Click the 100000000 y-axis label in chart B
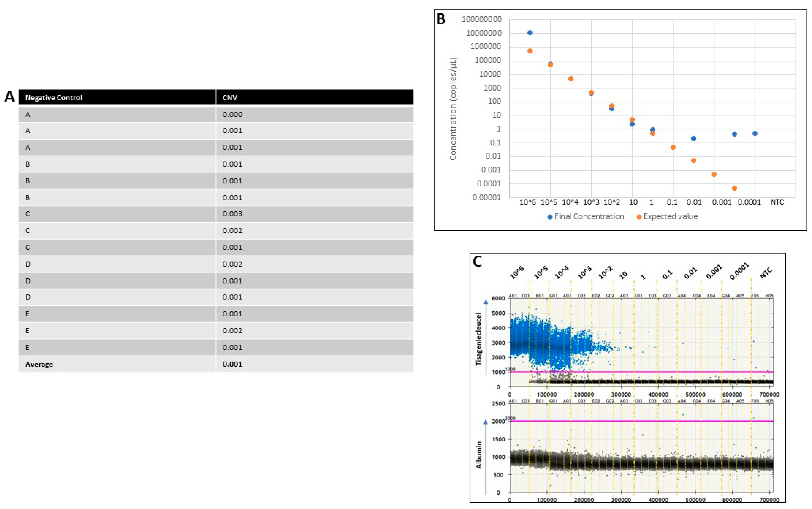The image size is (812, 509). 482,19
